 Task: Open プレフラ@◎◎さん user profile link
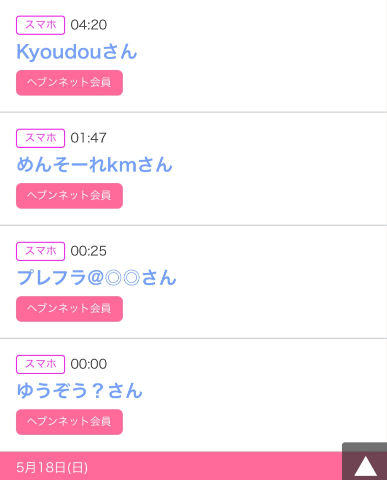coord(96,278)
